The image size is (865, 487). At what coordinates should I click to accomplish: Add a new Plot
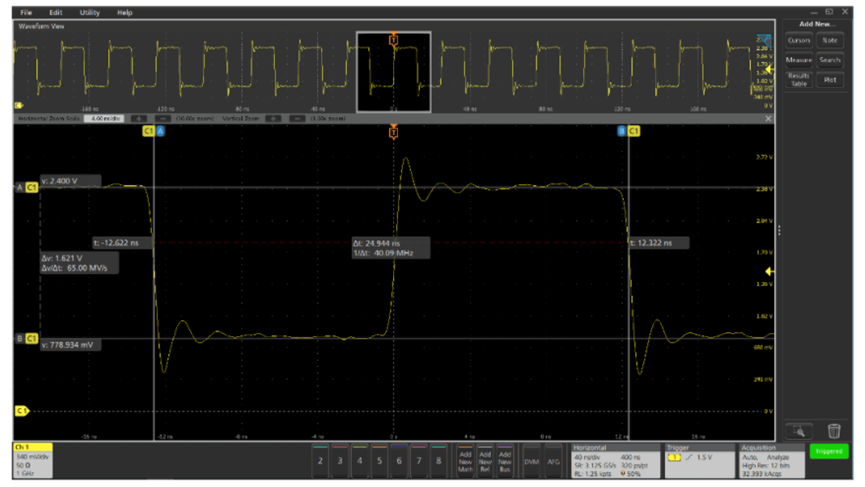830,80
